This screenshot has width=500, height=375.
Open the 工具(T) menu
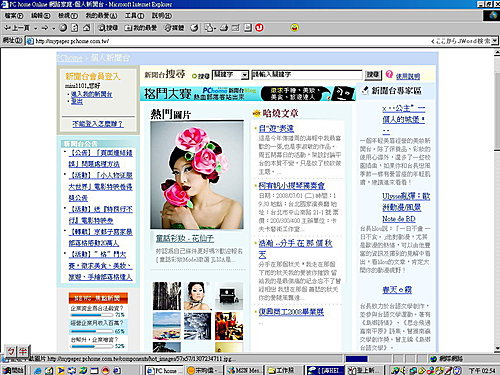pos(135,16)
